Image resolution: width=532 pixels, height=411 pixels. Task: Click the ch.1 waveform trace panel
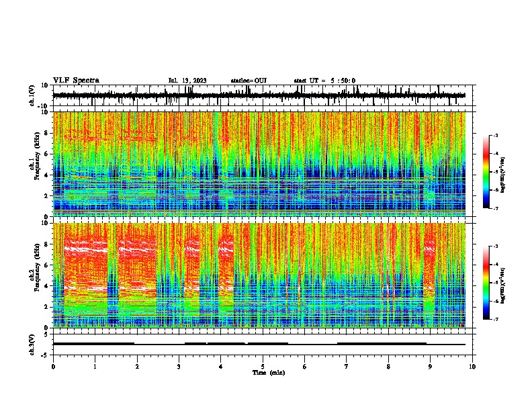(x=263, y=95)
